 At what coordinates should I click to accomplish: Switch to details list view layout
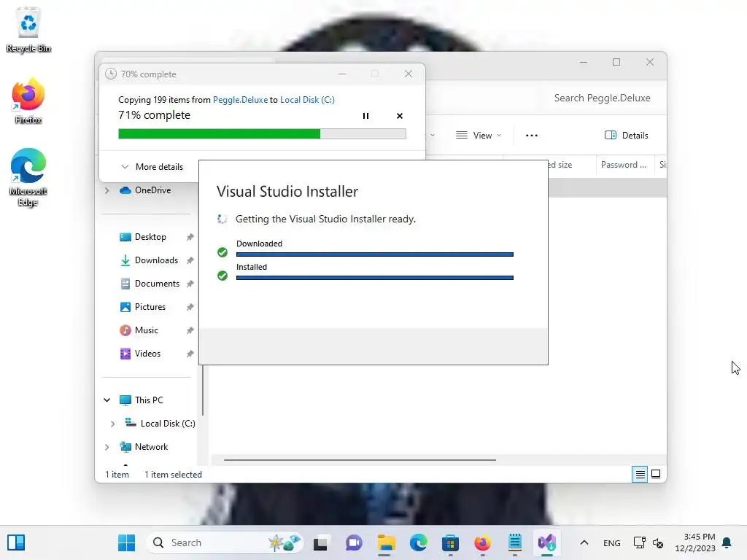point(640,474)
